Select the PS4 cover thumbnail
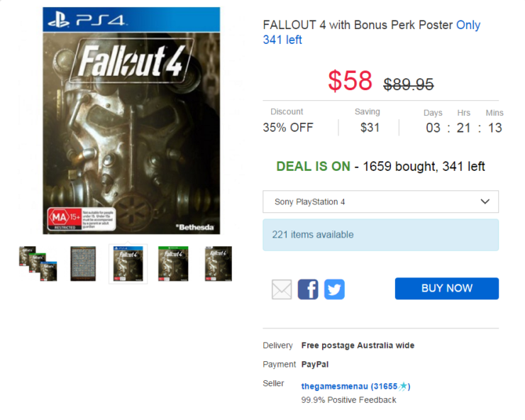The width and height of the screenshot is (525, 420). (128, 264)
